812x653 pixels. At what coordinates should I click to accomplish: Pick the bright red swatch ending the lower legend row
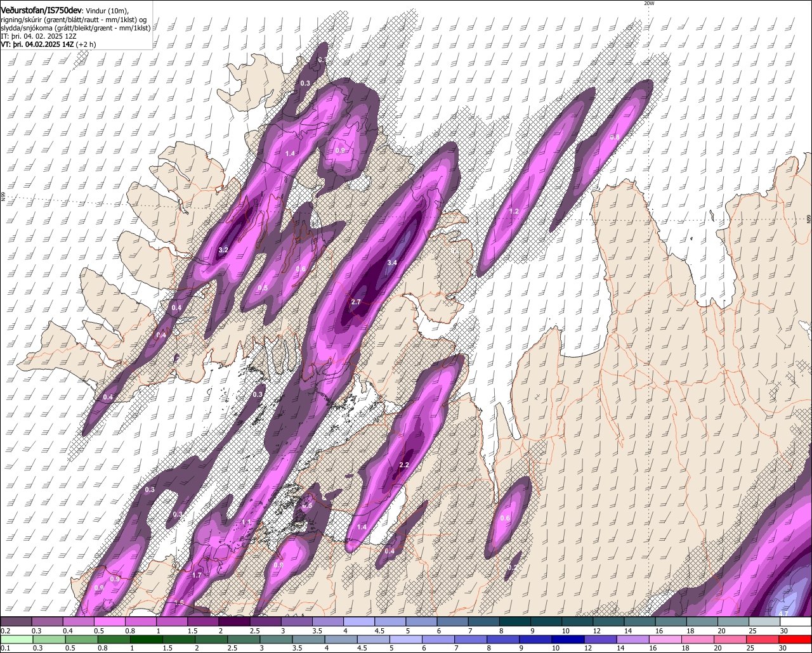(796, 639)
